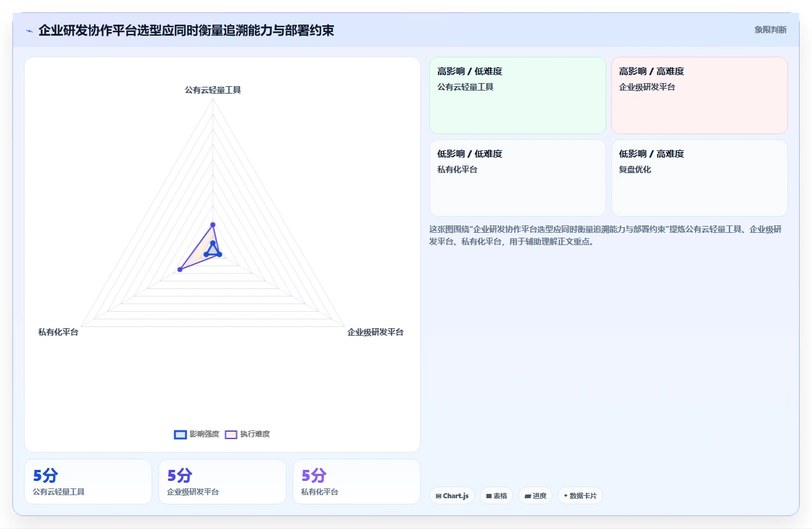Click the 象限判断 label in the header
The image size is (812, 529).
tap(770, 30)
